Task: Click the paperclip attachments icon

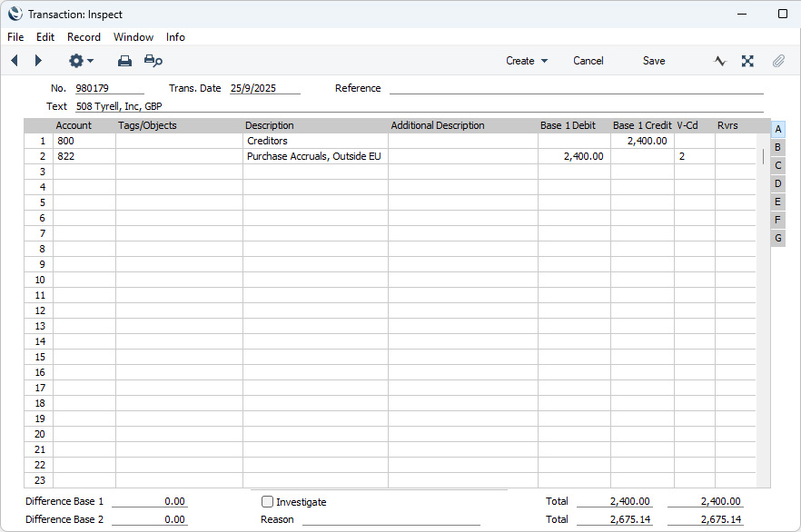Action: pos(778,61)
